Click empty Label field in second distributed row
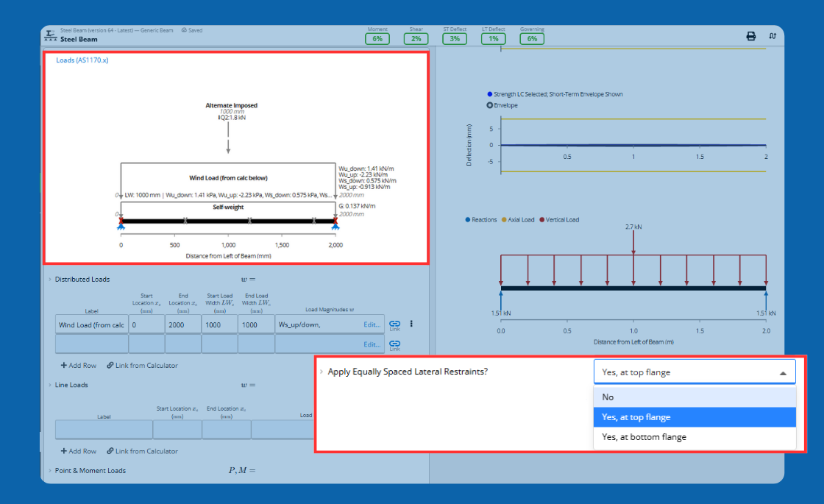The image size is (824, 504). pyautogui.click(x=91, y=344)
